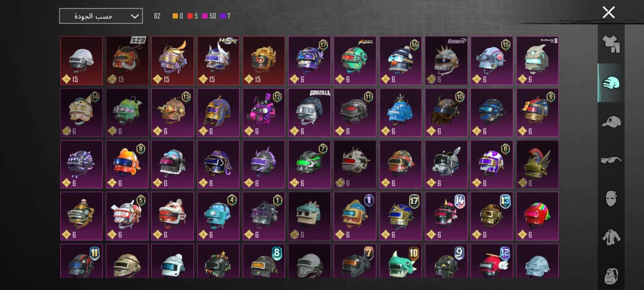
Task: Open the face mask category
Action: click(x=611, y=198)
